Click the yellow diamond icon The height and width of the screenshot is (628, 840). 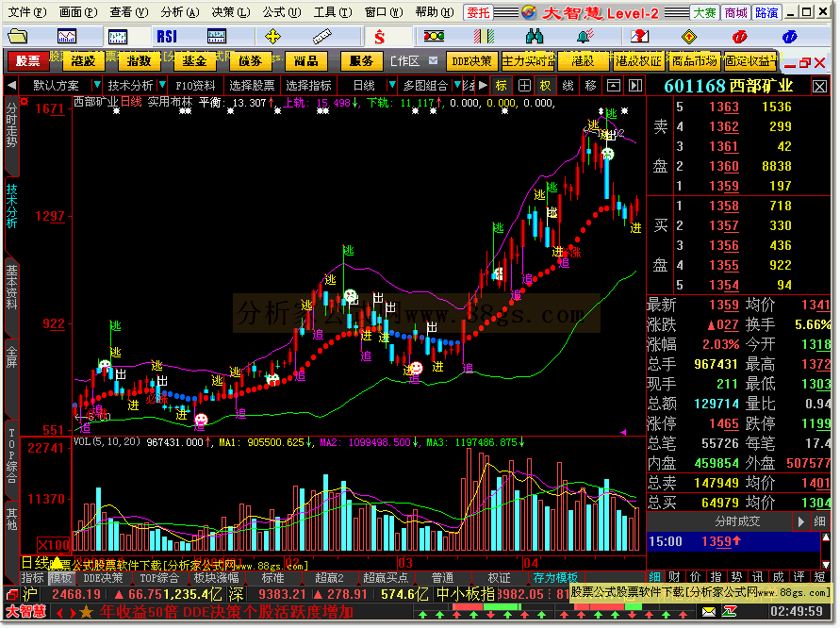[x=689, y=37]
